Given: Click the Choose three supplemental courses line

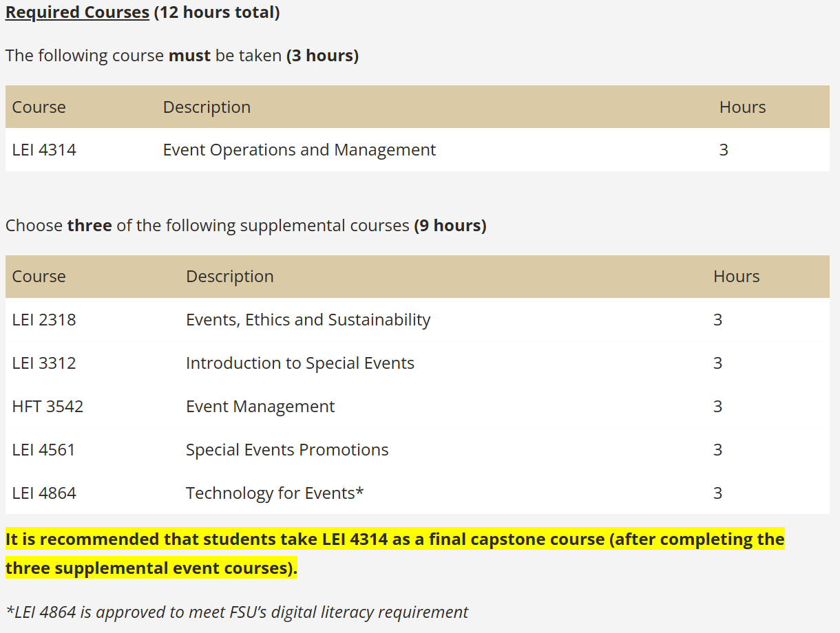Looking at the screenshot, I should pyautogui.click(x=246, y=226).
